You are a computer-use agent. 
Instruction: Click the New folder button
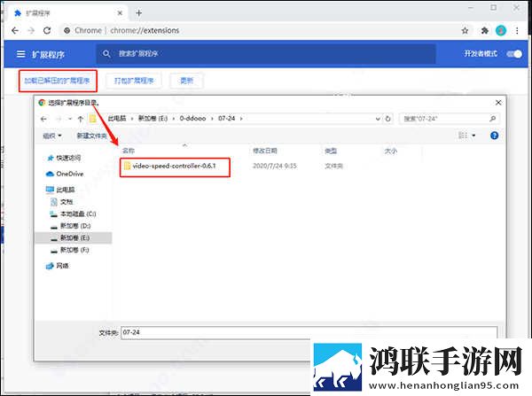tap(91, 136)
